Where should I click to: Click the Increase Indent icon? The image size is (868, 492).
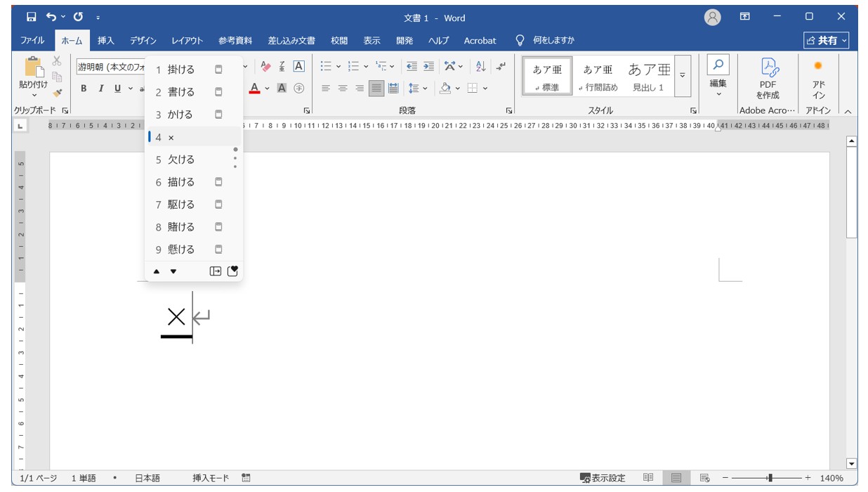pos(428,66)
